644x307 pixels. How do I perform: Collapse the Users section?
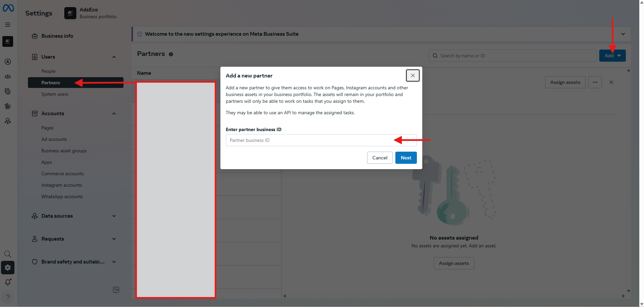[x=114, y=57]
